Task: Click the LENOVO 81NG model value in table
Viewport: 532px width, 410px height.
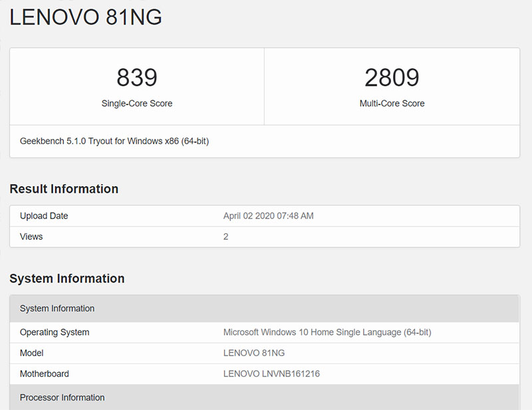Action: pyautogui.click(x=254, y=353)
